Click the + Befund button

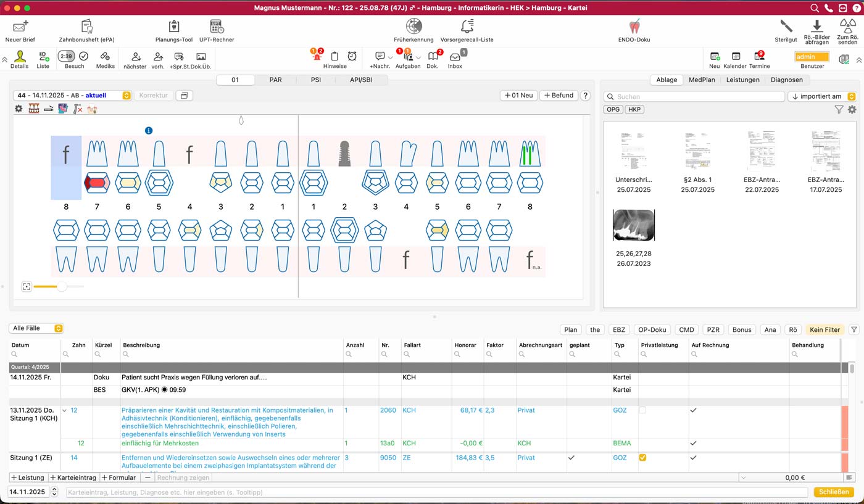point(559,96)
